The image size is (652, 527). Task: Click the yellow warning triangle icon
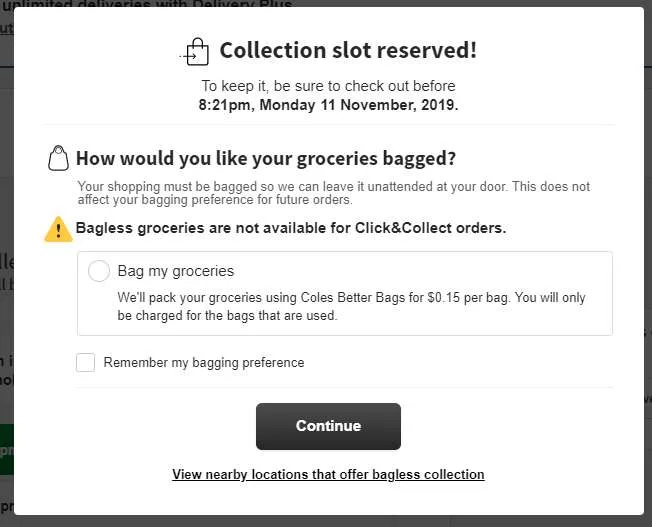[x=58, y=229]
